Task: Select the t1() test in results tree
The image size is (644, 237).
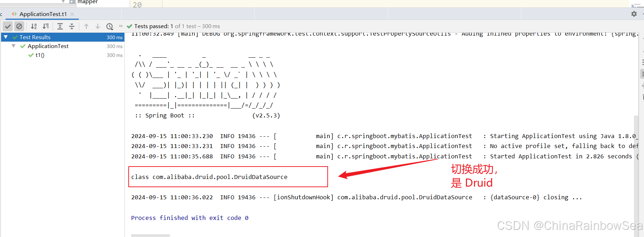Action: coord(40,55)
